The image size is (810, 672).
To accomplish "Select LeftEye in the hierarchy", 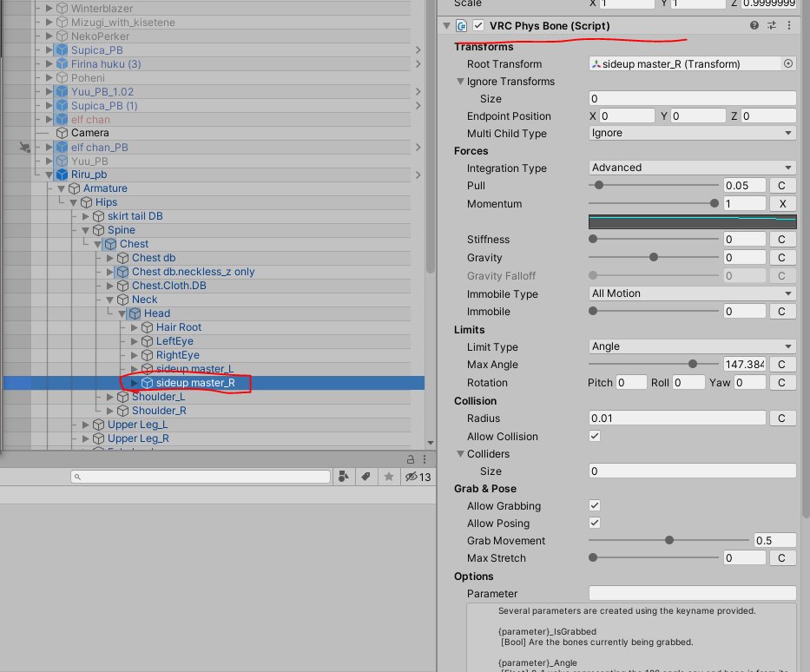I will 175,341.
